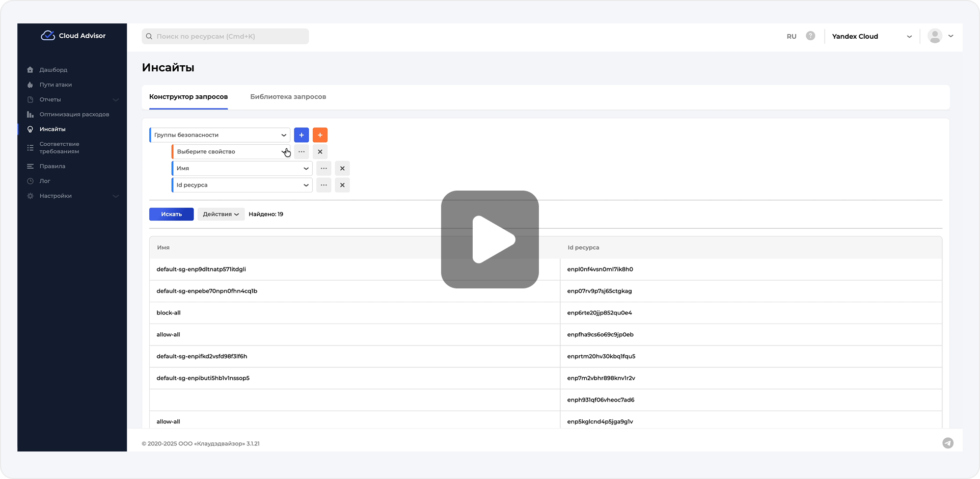The height and width of the screenshot is (479, 980).
Task: Remove the Имя property row
Action: coord(342,168)
